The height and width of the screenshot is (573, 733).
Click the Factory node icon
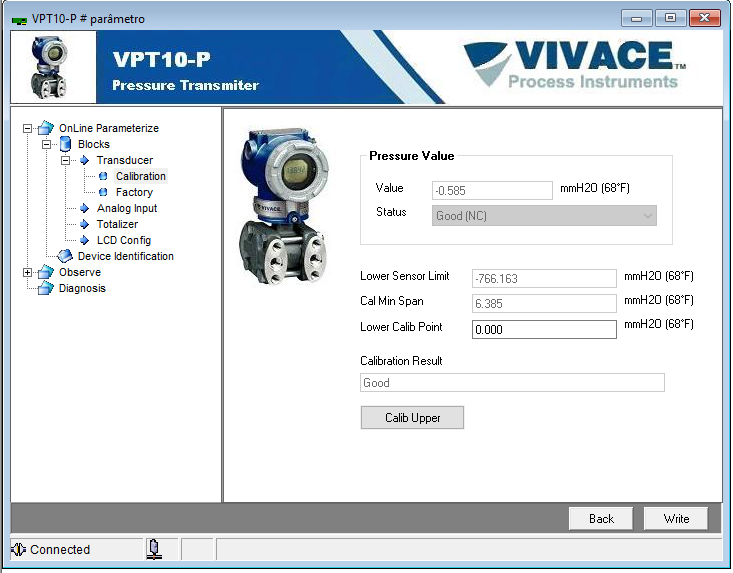pos(103,192)
